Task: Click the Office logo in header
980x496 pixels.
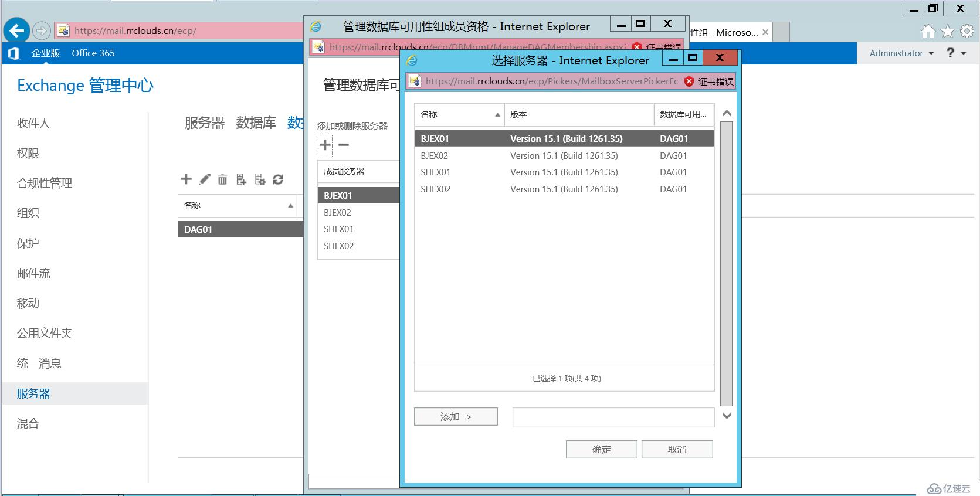Action: click(x=13, y=53)
